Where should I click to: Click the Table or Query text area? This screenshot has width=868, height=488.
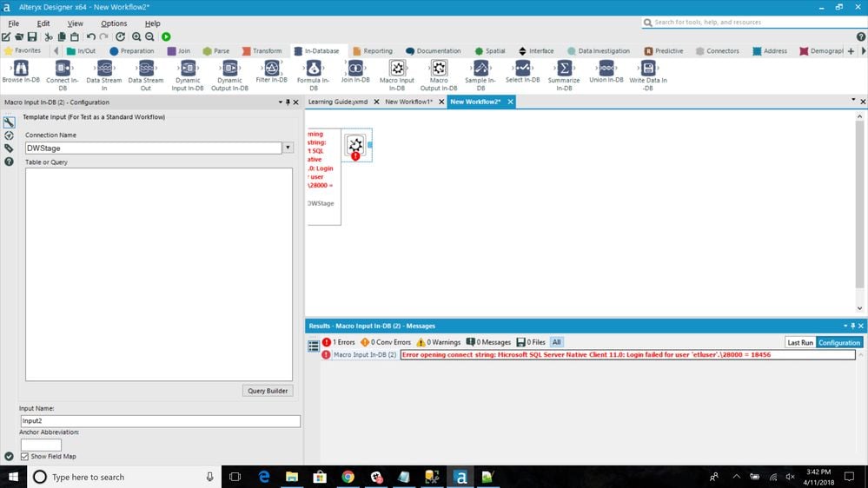[159, 274]
